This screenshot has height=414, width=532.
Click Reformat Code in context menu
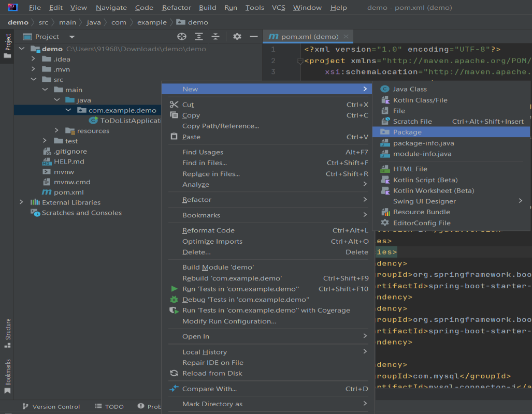click(x=268, y=231)
